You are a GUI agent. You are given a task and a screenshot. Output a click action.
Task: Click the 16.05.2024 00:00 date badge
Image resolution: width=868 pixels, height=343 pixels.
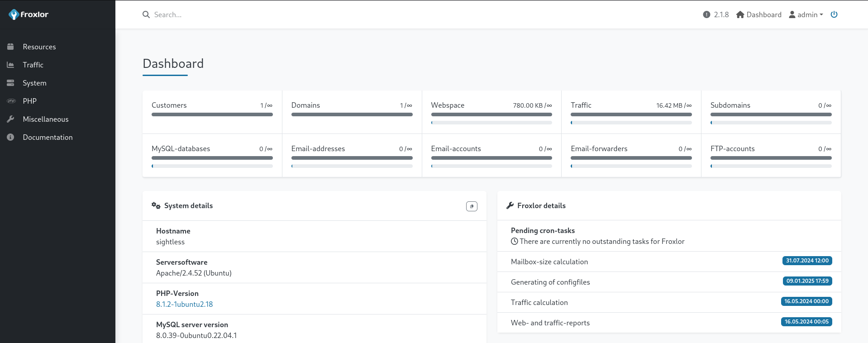pos(806,301)
